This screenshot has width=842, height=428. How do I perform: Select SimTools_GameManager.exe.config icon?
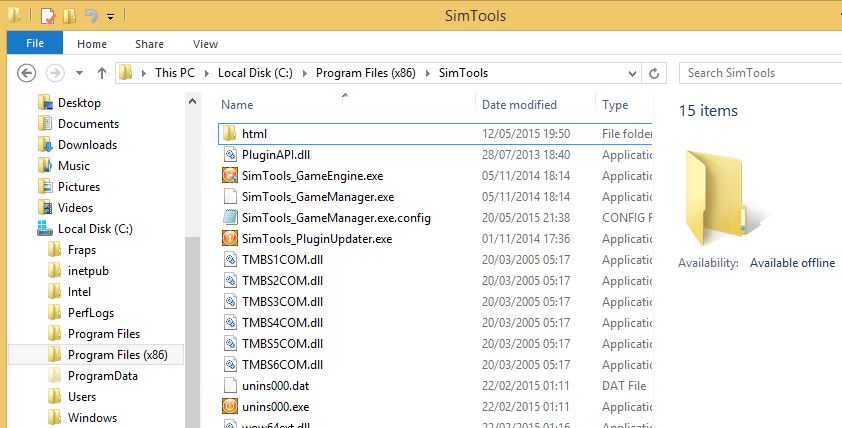[230, 217]
